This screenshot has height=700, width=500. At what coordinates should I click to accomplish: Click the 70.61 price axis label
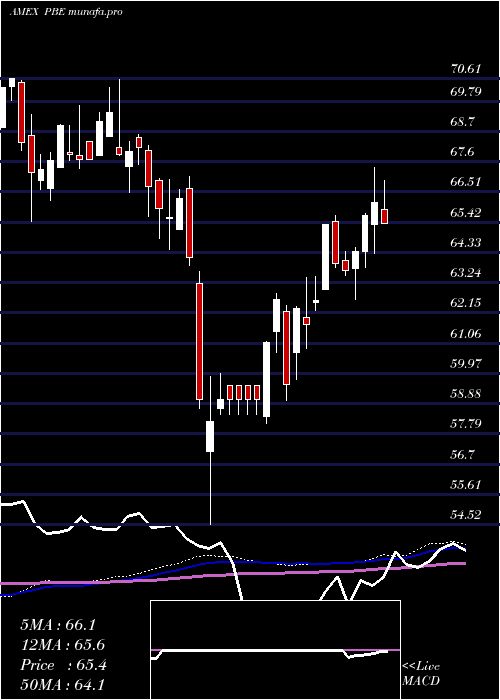[467, 69]
